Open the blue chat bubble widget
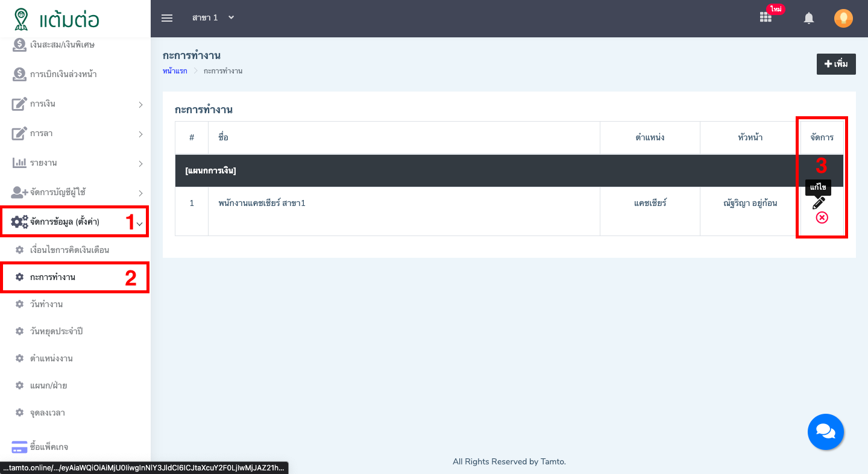This screenshot has height=474, width=868. [825, 432]
